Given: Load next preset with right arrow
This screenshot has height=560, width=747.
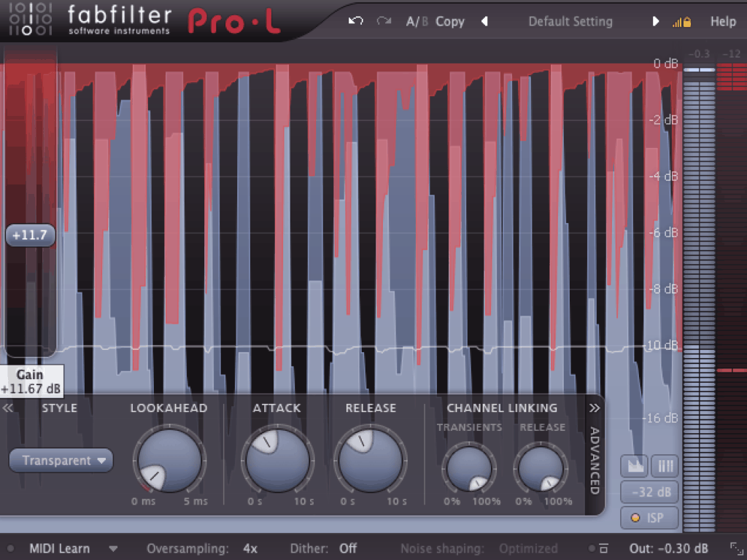Looking at the screenshot, I should 656,21.
